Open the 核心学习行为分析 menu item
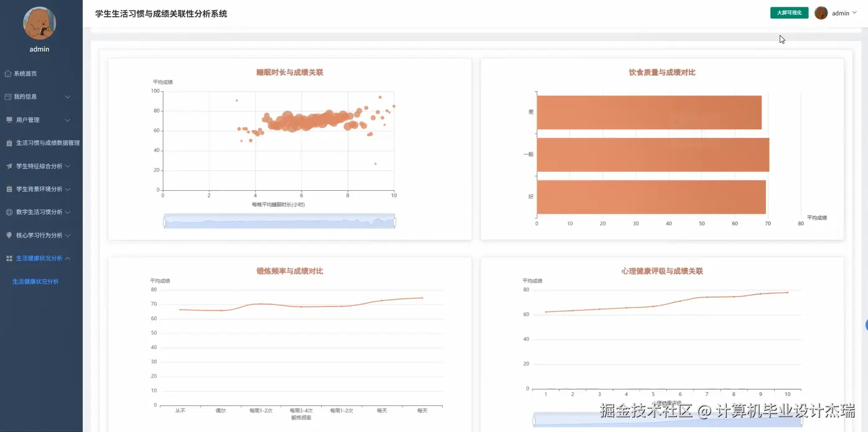 [41, 236]
